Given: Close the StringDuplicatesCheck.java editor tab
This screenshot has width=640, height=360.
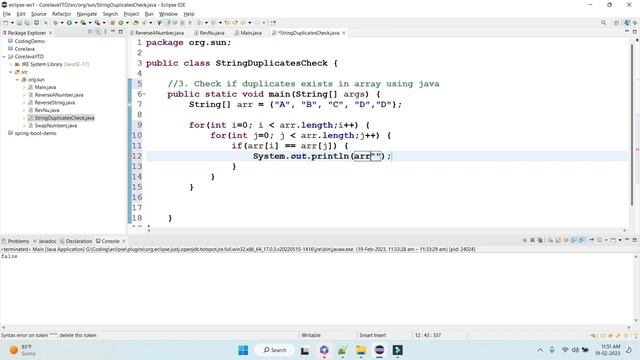Looking at the screenshot, I should 344,33.
